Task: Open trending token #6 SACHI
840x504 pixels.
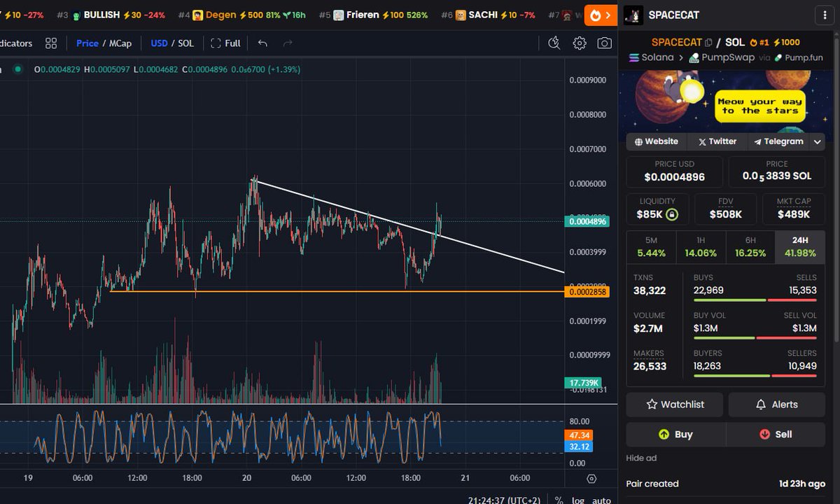Action: click(488, 15)
